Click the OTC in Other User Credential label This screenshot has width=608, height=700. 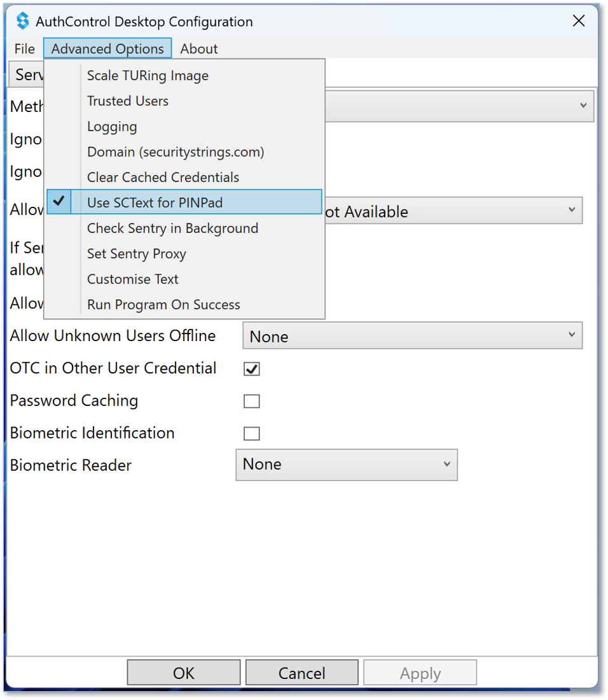pos(113,368)
